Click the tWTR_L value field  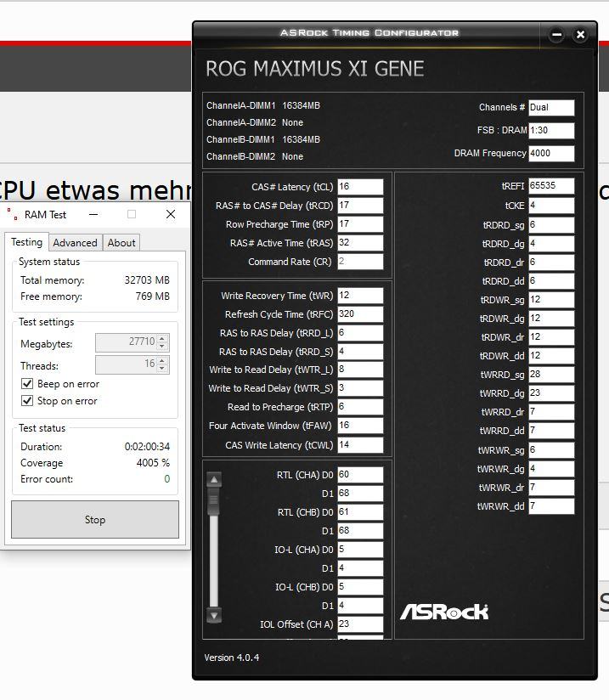point(360,370)
